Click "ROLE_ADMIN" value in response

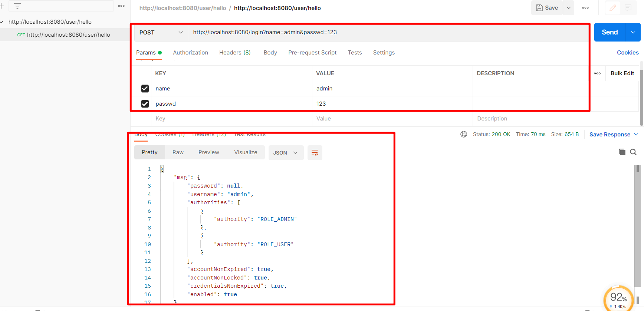pyautogui.click(x=277, y=219)
